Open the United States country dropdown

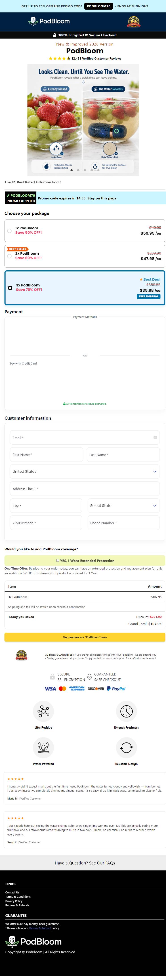(x=84, y=471)
